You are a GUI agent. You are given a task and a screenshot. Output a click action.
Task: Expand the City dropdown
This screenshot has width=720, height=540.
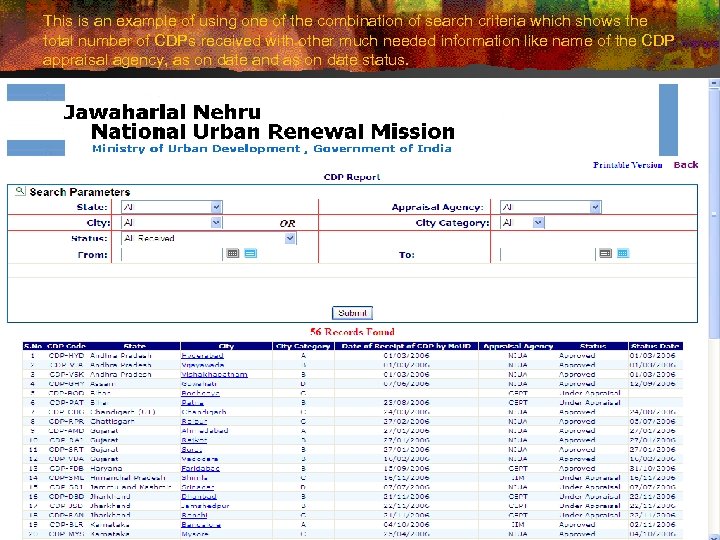coord(216,223)
